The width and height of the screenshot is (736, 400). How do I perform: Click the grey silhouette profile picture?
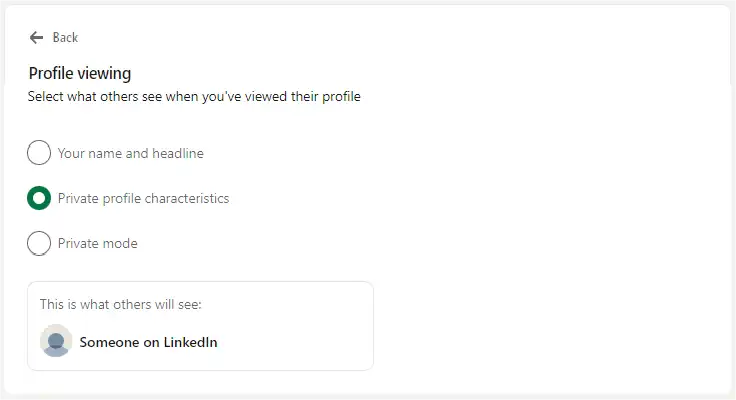point(56,341)
